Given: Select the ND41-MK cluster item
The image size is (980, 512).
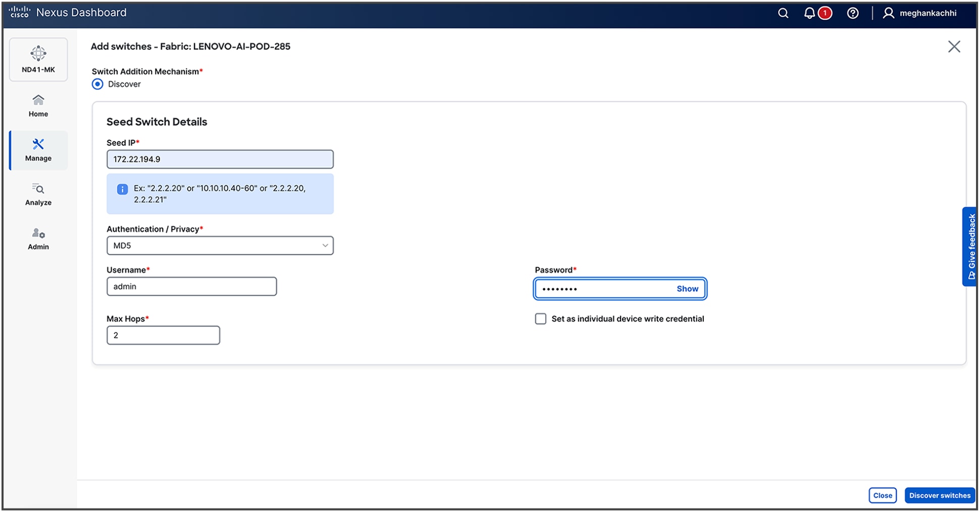Looking at the screenshot, I should pyautogui.click(x=38, y=59).
